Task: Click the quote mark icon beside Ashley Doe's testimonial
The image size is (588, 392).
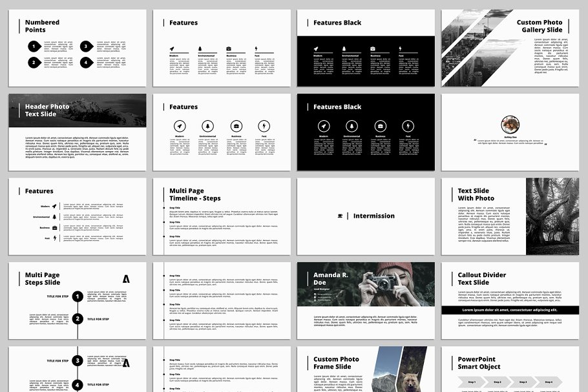Action: [475, 140]
